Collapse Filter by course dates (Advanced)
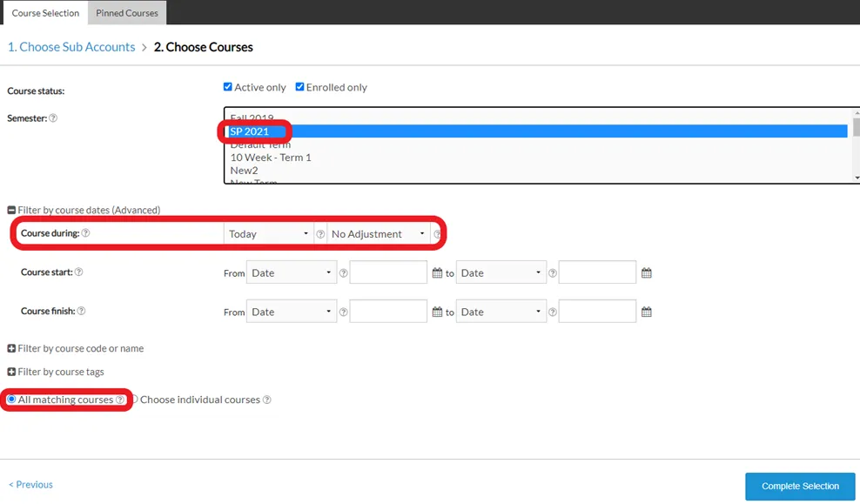Image resolution: width=860 pixels, height=504 pixels. [x=11, y=210]
